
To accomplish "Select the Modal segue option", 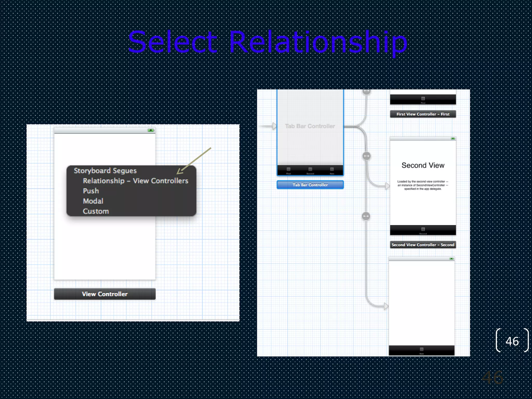I will click(93, 201).
